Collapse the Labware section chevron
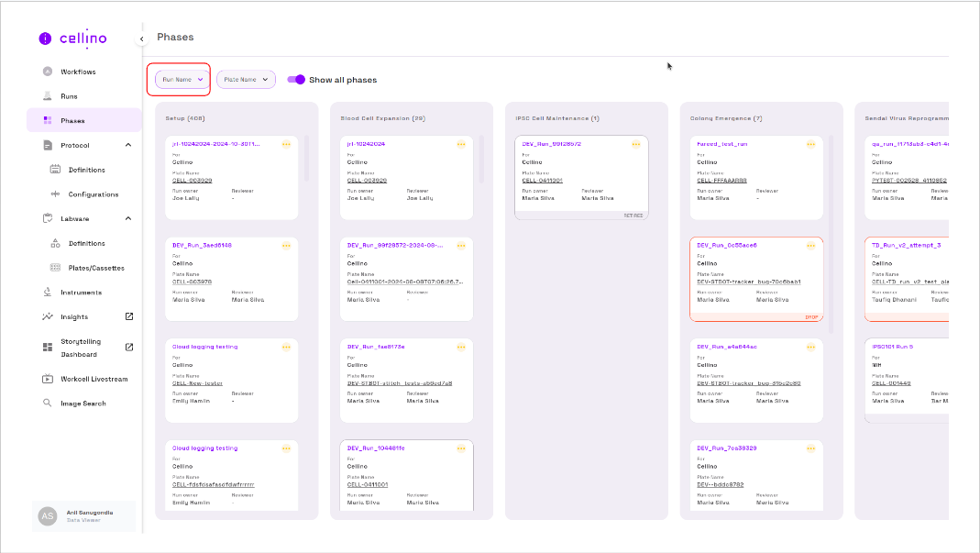This screenshot has width=980, height=553. click(x=128, y=218)
